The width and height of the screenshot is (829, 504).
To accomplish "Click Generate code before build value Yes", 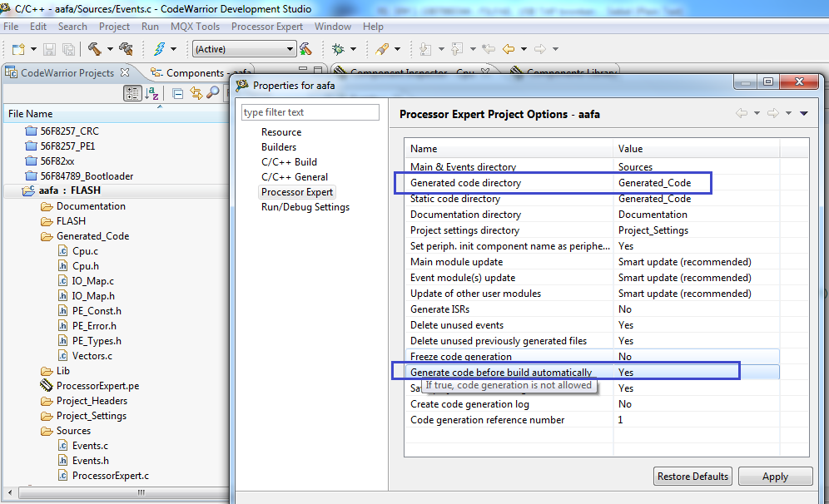I will point(626,373).
